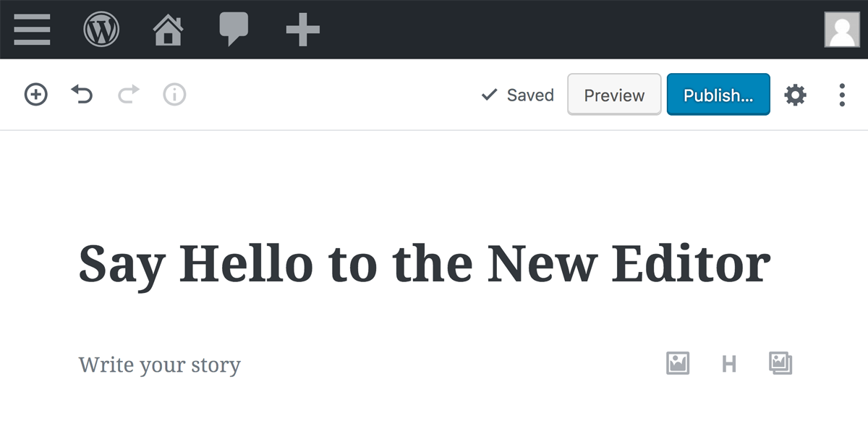Image resolution: width=868 pixels, height=434 pixels.
Task: Open the WordPress logo menu
Action: (101, 29)
